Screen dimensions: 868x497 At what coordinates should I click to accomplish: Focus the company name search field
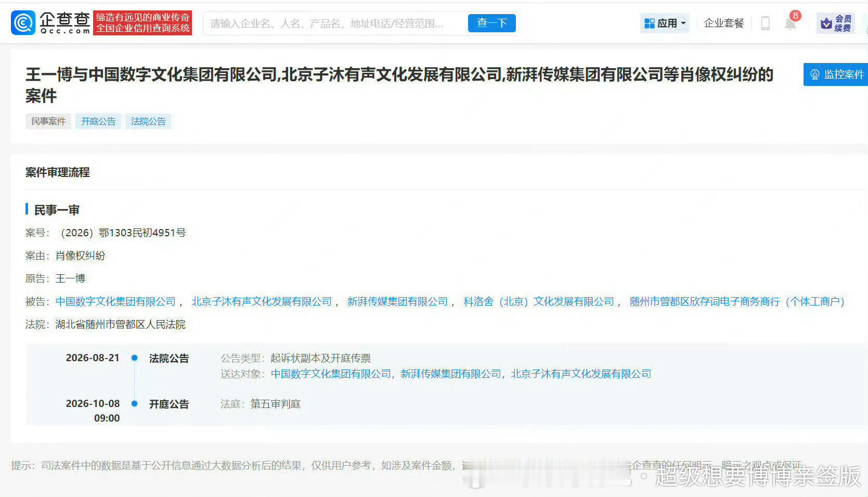(x=335, y=23)
